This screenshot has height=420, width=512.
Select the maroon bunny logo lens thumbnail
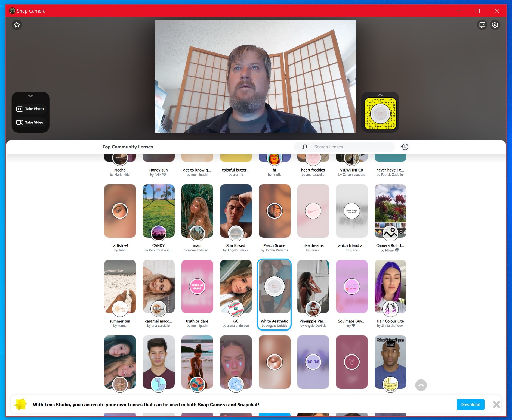(x=352, y=362)
